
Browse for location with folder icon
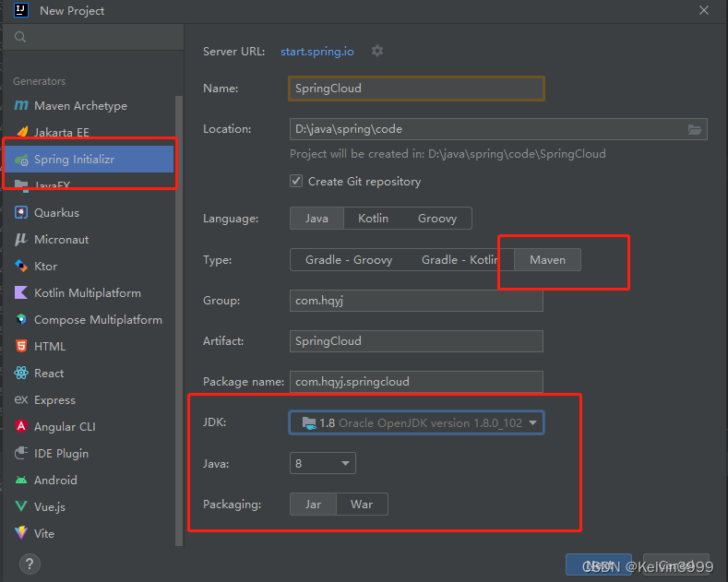pyautogui.click(x=695, y=129)
